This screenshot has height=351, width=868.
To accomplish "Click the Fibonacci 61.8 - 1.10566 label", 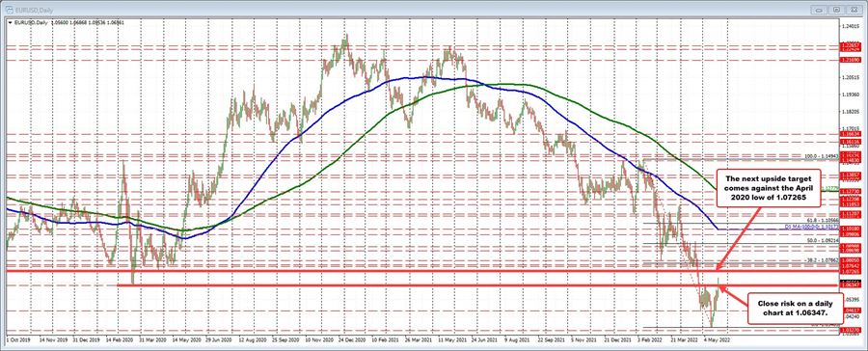I will 824,220.
